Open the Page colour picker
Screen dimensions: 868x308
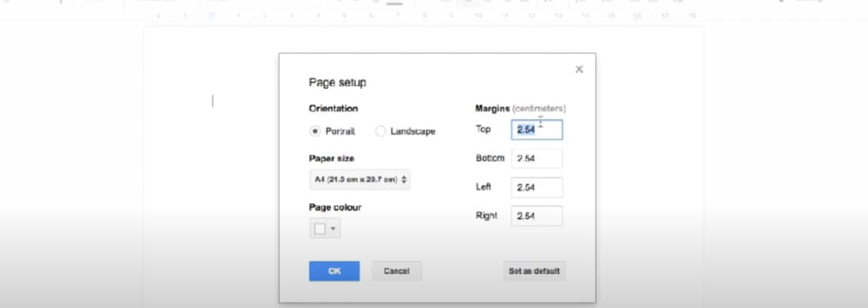325,228
